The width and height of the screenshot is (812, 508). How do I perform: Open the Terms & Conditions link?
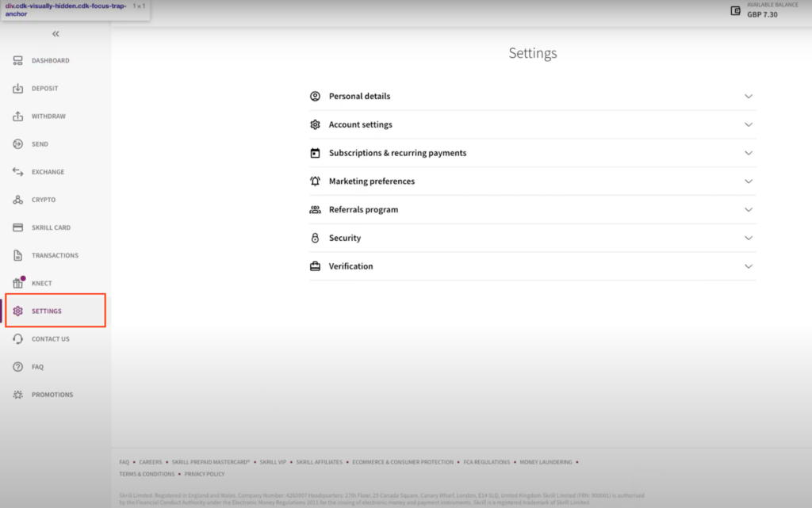147,474
